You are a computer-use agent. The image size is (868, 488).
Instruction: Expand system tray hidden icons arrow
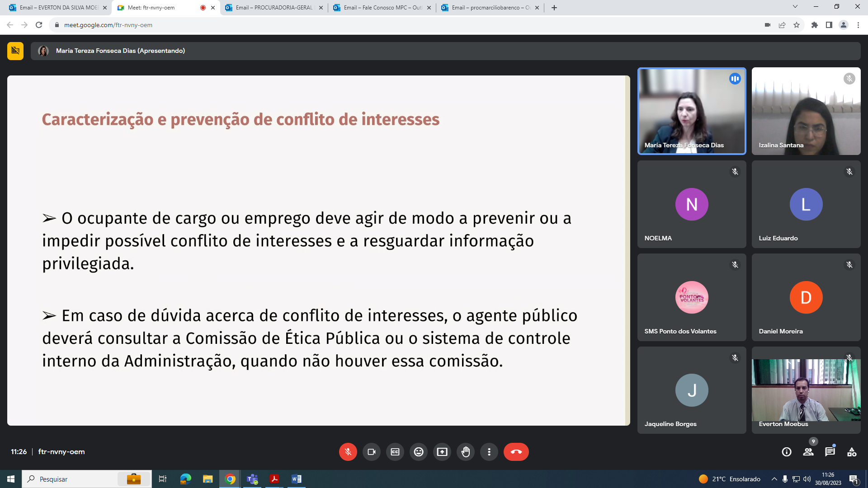[x=774, y=479]
